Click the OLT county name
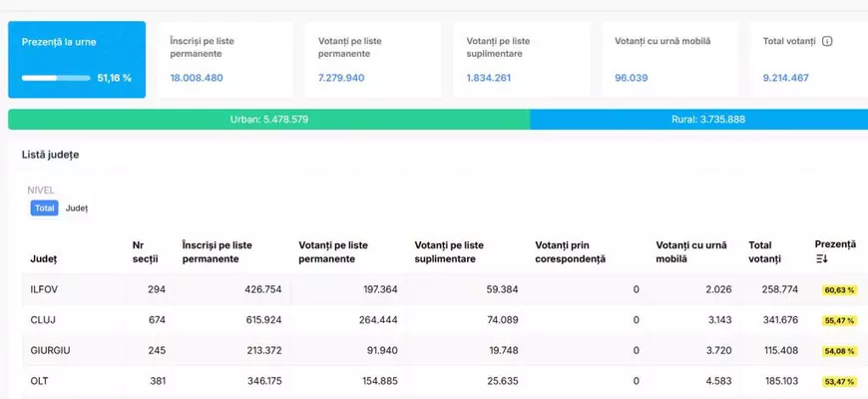868x399 pixels. (40, 381)
